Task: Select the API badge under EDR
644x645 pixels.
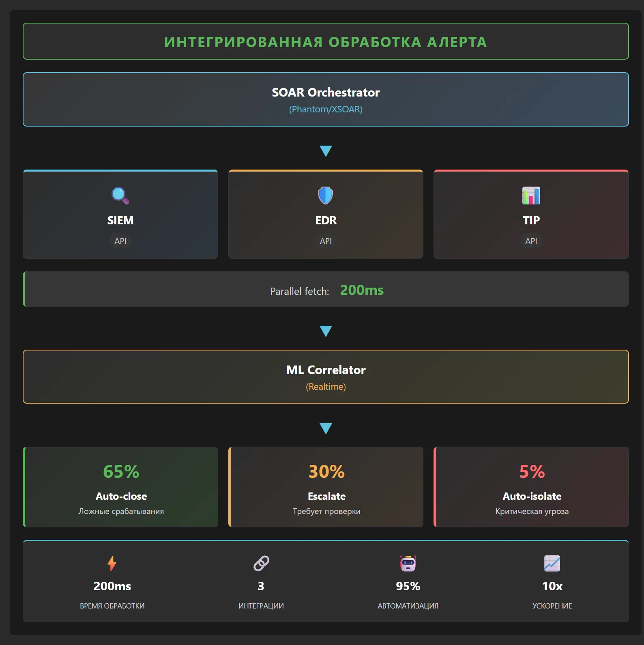Action: tap(326, 241)
